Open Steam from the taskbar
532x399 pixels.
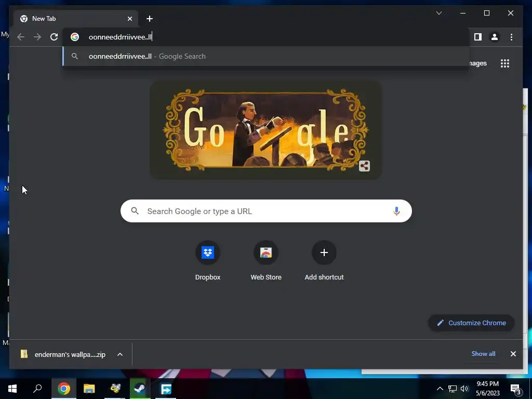coord(140,389)
